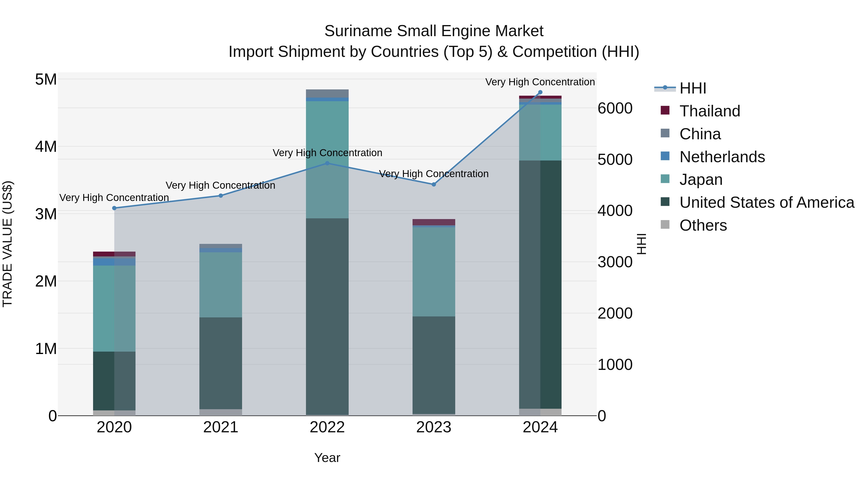The image size is (868, 488).
Task: Toggle the Thailand legend entry
Action: [700, 111]
